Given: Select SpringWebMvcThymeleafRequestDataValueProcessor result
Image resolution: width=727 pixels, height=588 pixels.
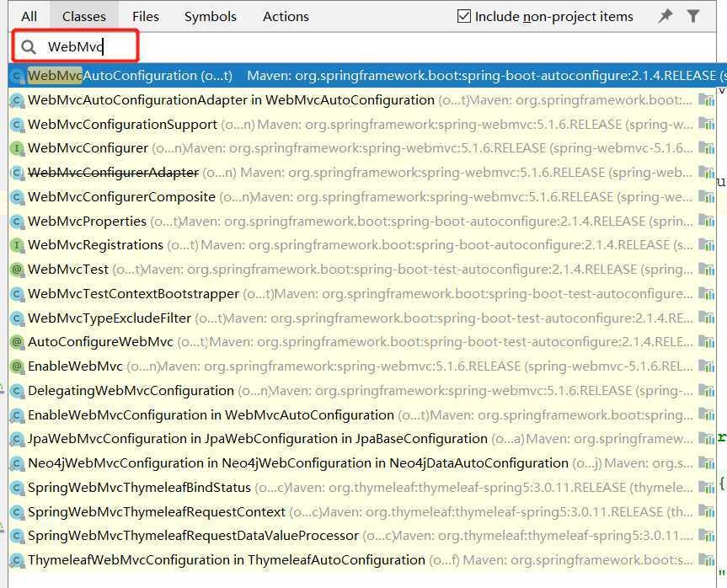Looking at the screenshot, I should click(362, 536).
